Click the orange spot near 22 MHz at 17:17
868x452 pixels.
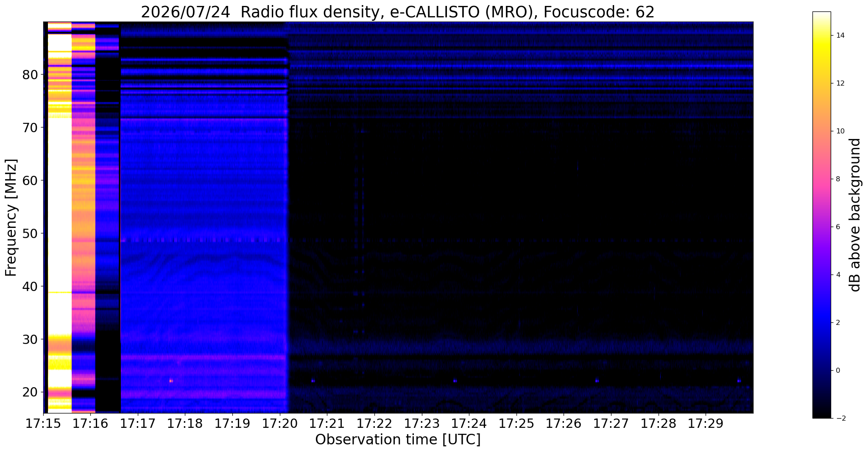click(x=171, y=380)
